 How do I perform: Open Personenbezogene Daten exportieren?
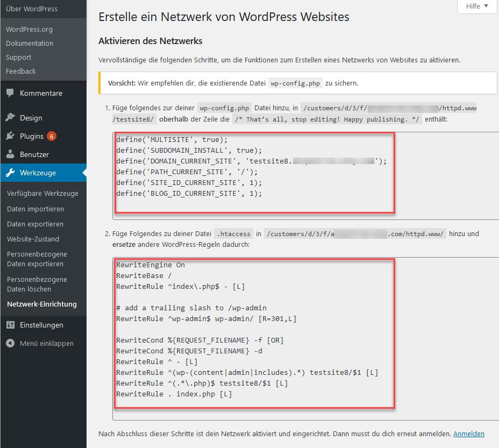tap(37, 259)
